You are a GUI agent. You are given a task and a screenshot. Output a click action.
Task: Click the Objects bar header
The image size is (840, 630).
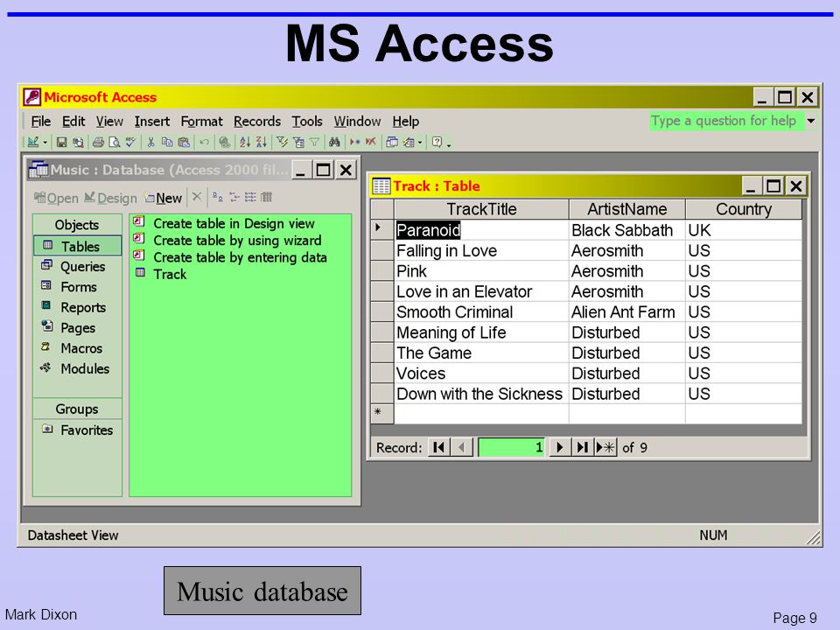coord(77,225)
